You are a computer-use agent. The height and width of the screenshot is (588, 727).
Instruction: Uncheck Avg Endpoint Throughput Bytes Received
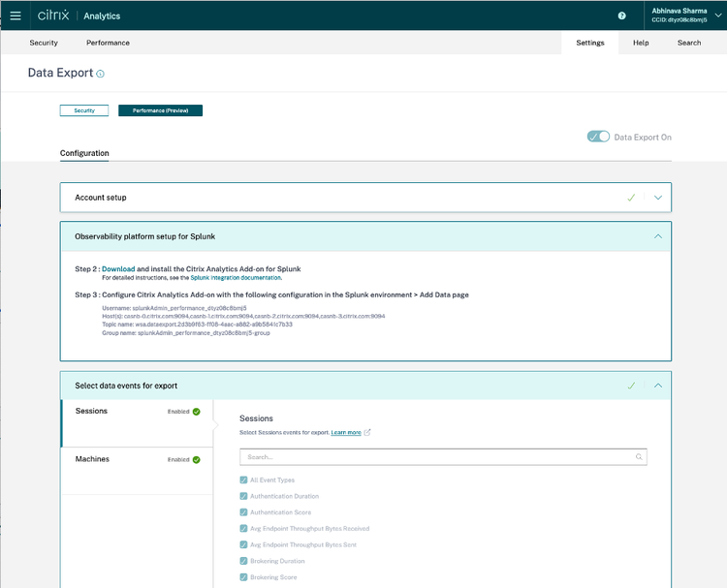[x=243, y=529]
